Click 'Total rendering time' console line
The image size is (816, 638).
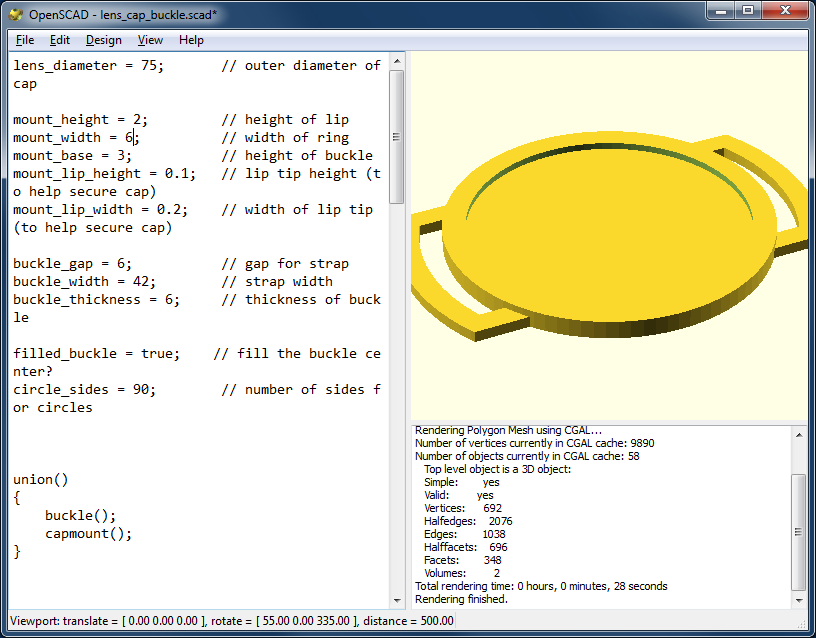[541, 586]
